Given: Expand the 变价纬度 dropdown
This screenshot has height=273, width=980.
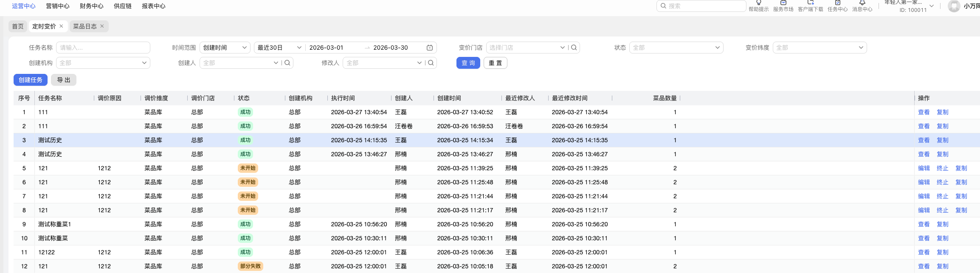Looking at the screenshot, I should (x=819, y=48).
